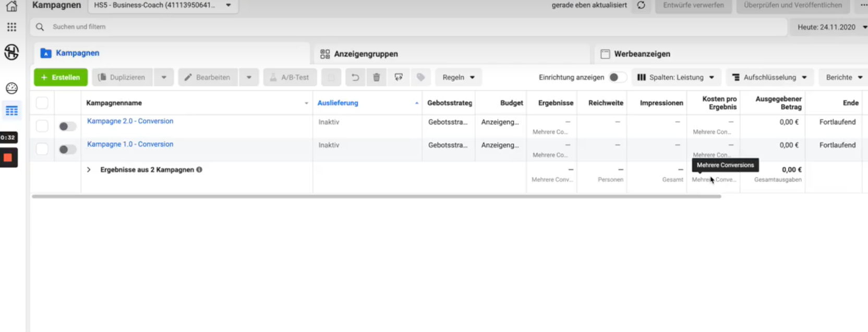Viewport: 868px width, 332px height.
Task: Click the refresh icon beside update status
Action: pos(641,5)
